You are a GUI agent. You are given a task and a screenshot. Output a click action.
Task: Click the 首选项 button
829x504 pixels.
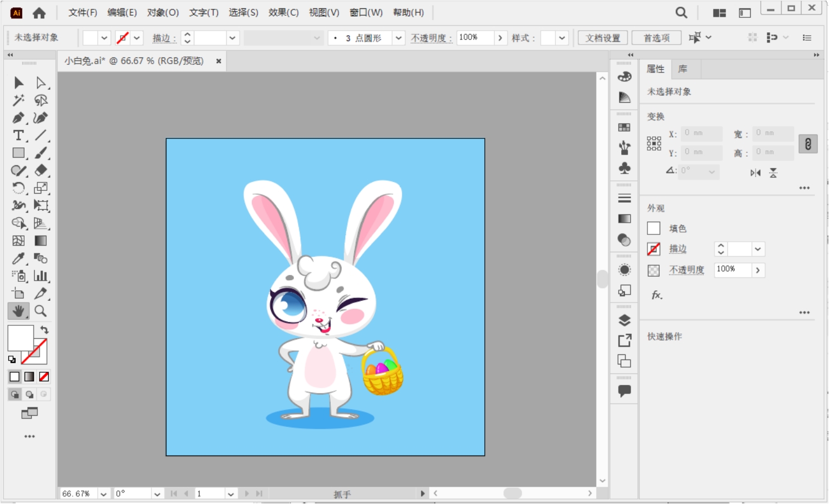tap(656, 38)
